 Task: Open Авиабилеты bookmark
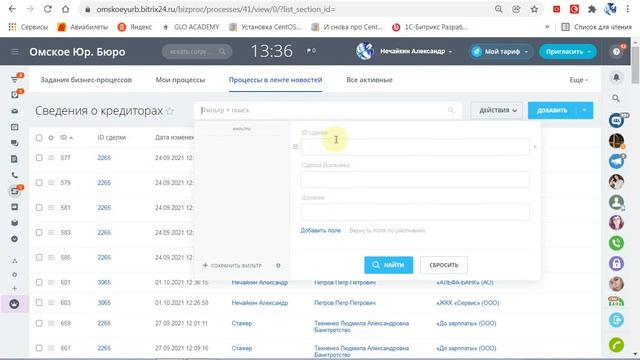(82, 27)
